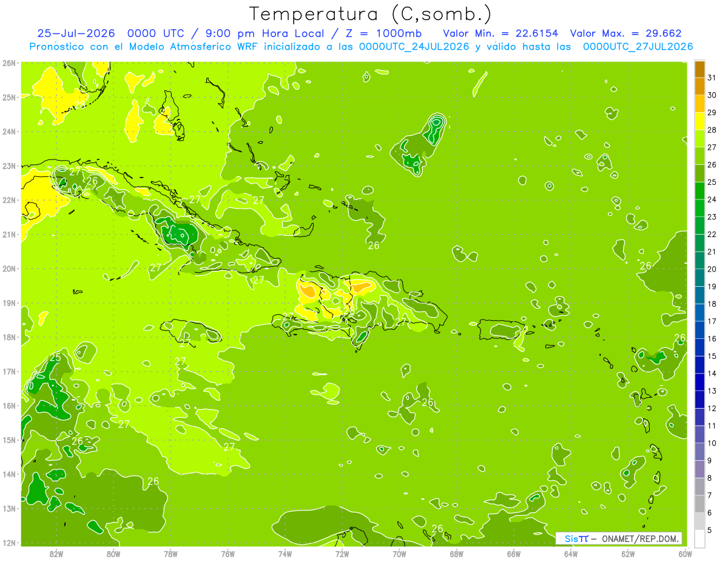728x562 pixels.
Task: Click the '24N' latitude label
Action: (8, 132)
